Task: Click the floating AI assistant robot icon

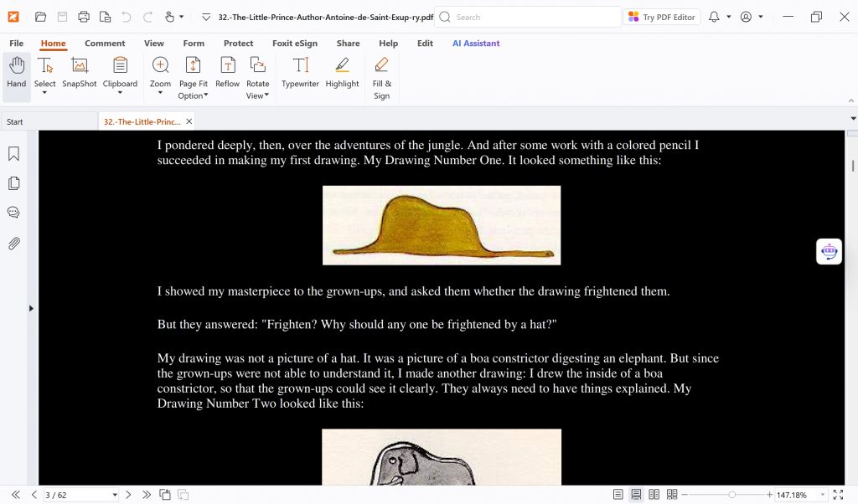Action: [829, 251]
